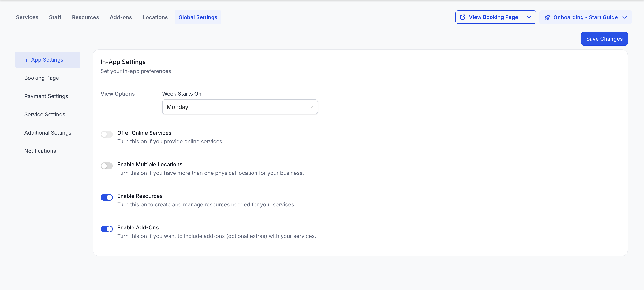Screen dimensions: 644x290
Task: Toggle Offer Online Services switch
Action: tap(107, 134)
